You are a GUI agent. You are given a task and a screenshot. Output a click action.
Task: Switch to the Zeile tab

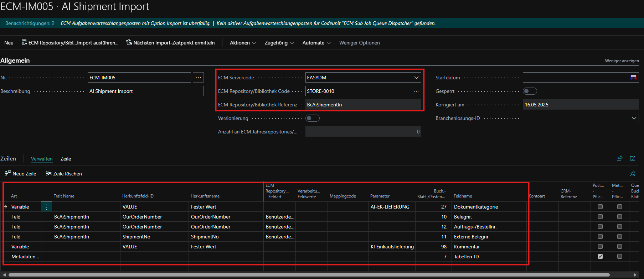pos(66,159)
